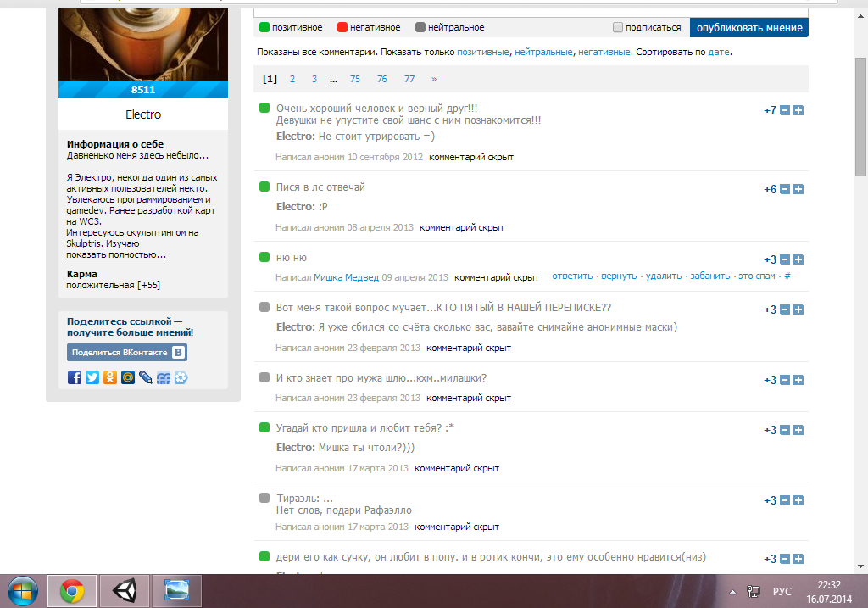Open the Windows Start menu
This screenshot has height=608, width=868.
coord(22,591)
